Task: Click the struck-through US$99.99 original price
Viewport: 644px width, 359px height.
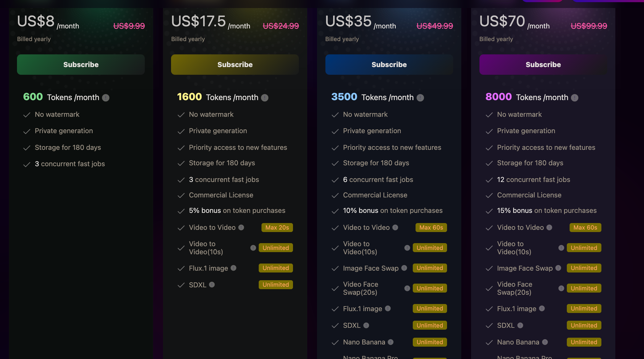Action: tap(589, 26)
